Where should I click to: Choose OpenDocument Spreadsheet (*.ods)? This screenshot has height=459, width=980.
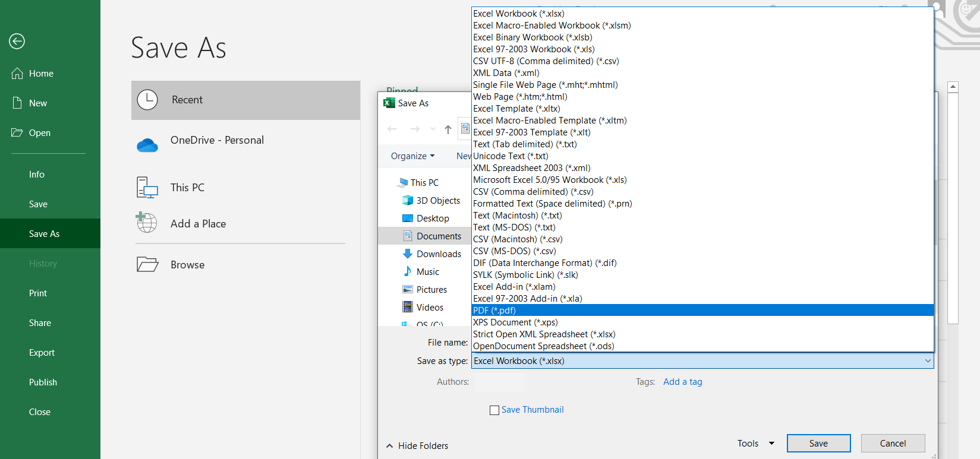702,346
